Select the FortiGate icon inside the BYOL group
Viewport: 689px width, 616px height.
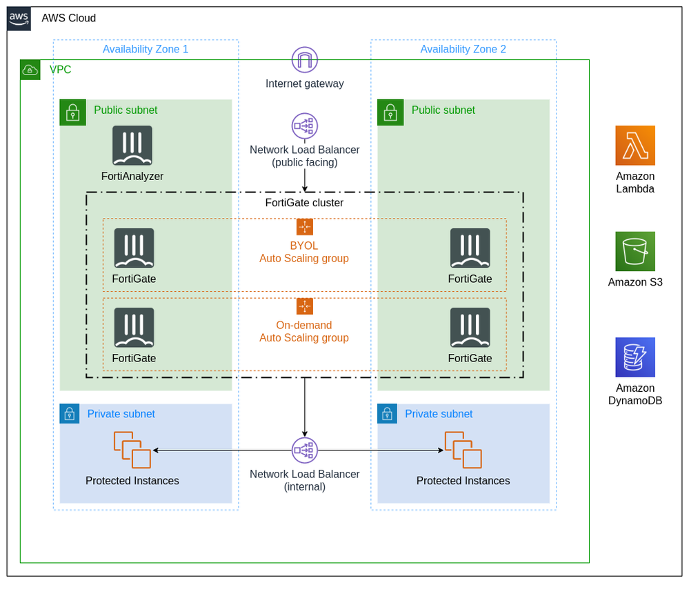(134, 248)
